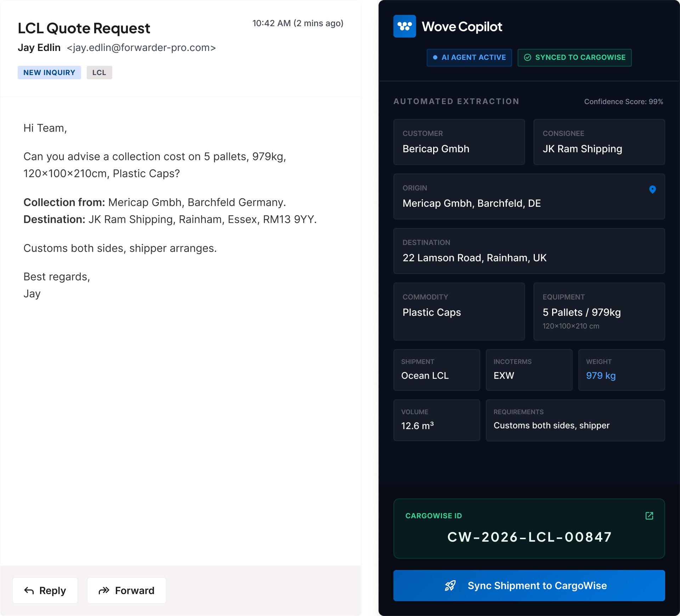Toggle the AI Agent Active status

point(469,57)
